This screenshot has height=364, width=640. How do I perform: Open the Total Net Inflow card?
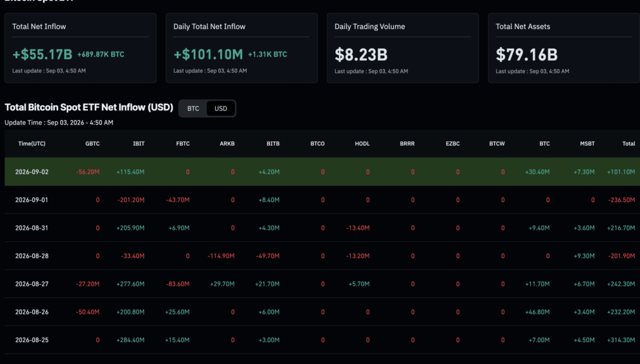coord(81,48)
